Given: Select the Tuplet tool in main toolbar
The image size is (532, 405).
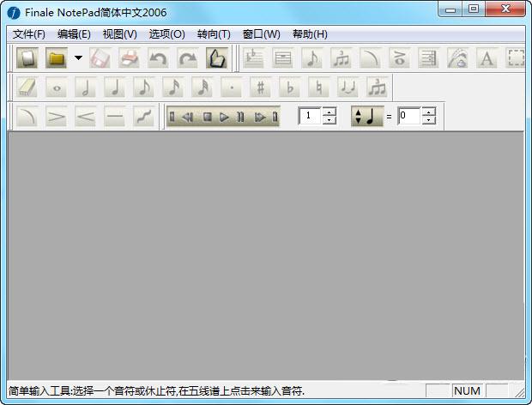Looking at the screenshot, I should point(342,58).
